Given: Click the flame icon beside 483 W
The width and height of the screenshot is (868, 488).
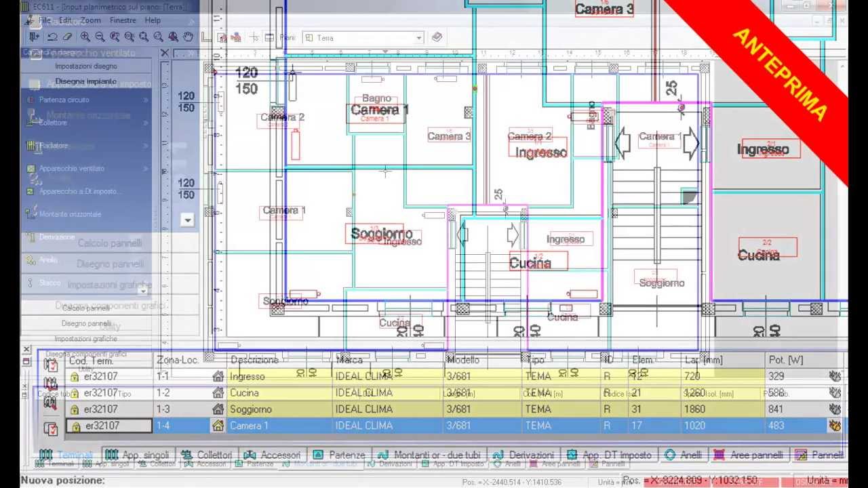Looking at the screenshot, I should point(835,426).
